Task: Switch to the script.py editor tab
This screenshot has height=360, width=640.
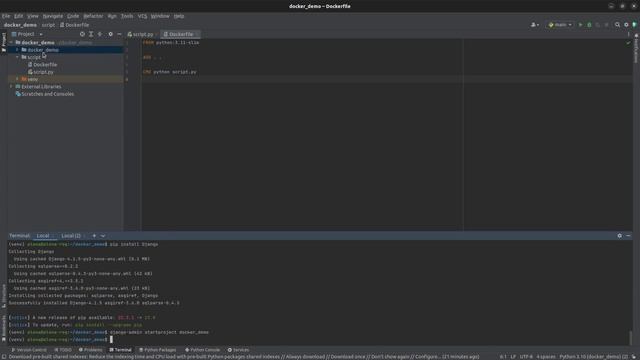Action: (x=141, y=34)
